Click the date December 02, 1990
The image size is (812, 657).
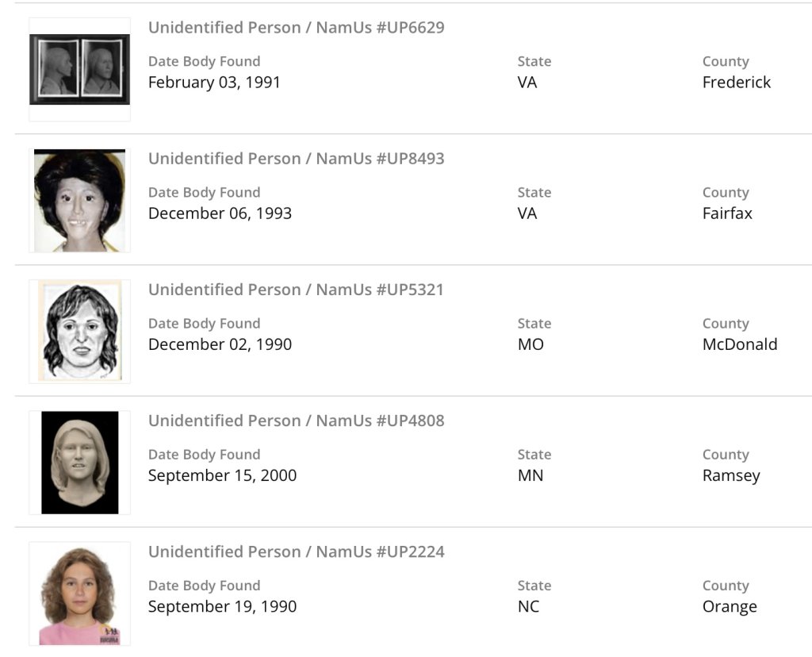[220, 344]
